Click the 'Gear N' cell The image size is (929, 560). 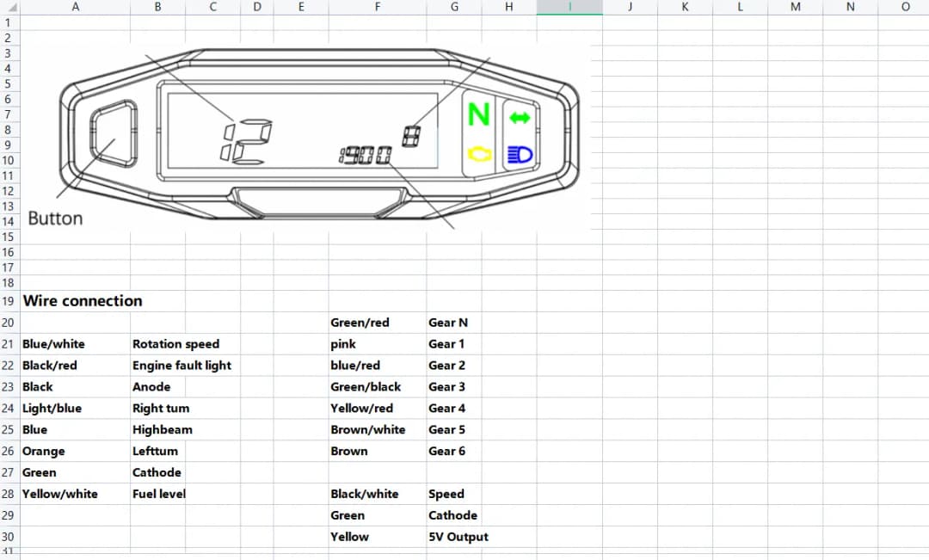click(x=448, y=323)
